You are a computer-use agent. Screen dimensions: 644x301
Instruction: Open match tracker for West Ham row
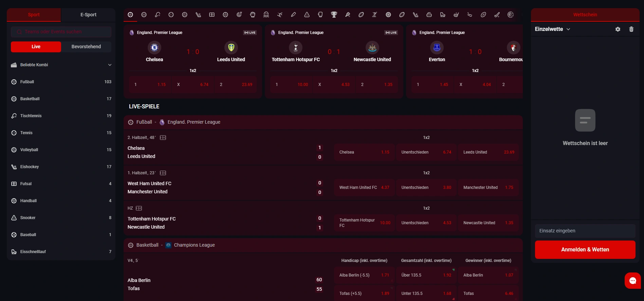coord(163,173)
